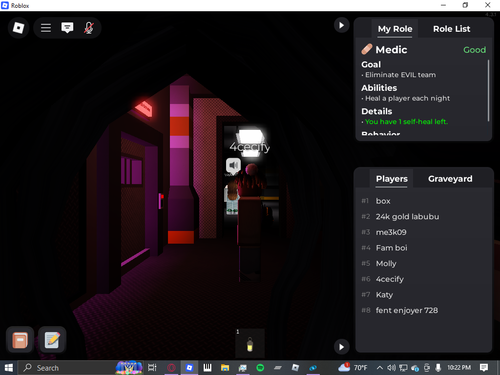Toggle the chat window icon

click(67, 28)
